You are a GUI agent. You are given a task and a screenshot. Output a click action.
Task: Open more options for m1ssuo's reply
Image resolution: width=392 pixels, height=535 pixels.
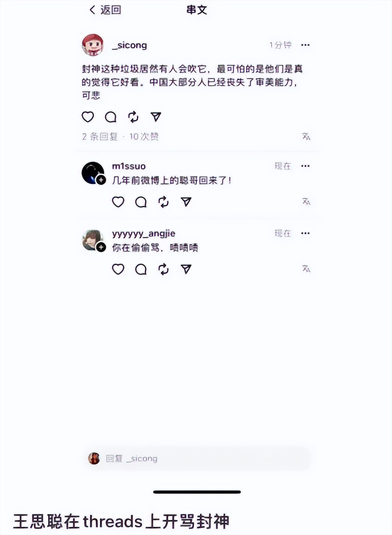pyautogui.click(x=305, y=166)
